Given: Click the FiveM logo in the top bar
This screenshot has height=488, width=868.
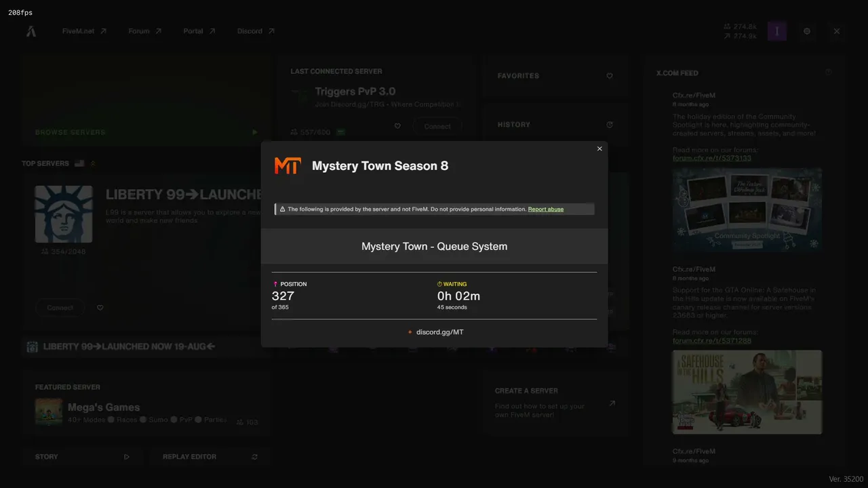Looking at the screenshot, I should pos(31,31).
